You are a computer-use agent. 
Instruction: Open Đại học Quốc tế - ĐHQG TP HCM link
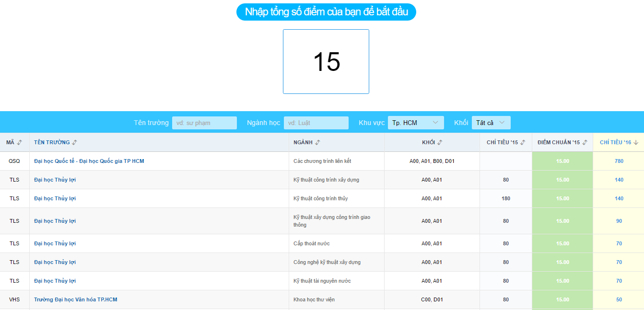click(x=89, y=161)
